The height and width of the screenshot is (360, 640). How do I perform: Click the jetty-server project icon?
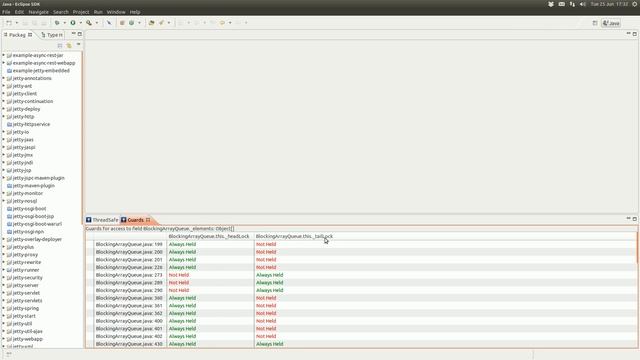(x=9, y=285)
